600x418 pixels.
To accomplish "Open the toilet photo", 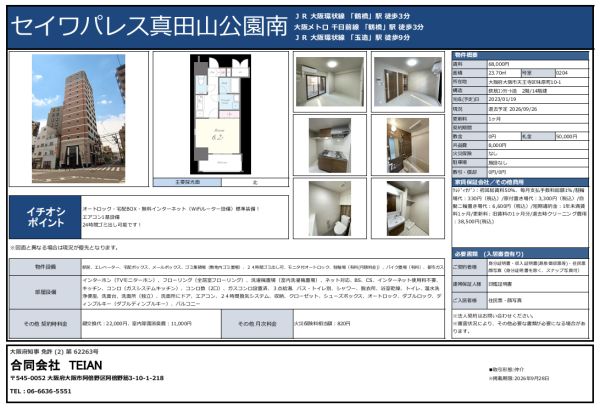I will 330,209.
